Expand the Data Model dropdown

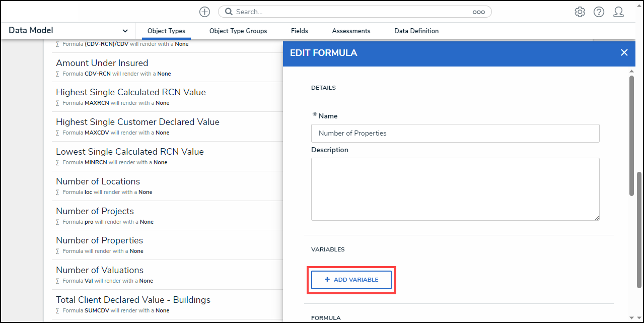pyautogui.click(x=125, y=31)
